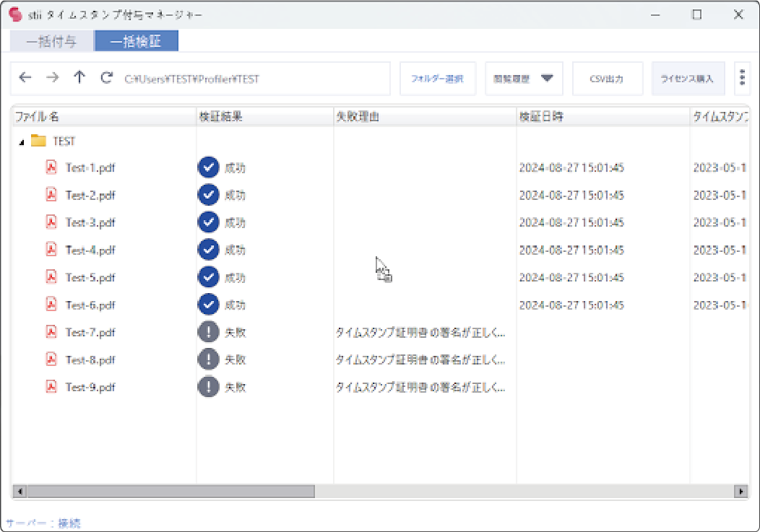Click the scrollbar right arrow
Screen dimensions: 760x532
[740, 492]
